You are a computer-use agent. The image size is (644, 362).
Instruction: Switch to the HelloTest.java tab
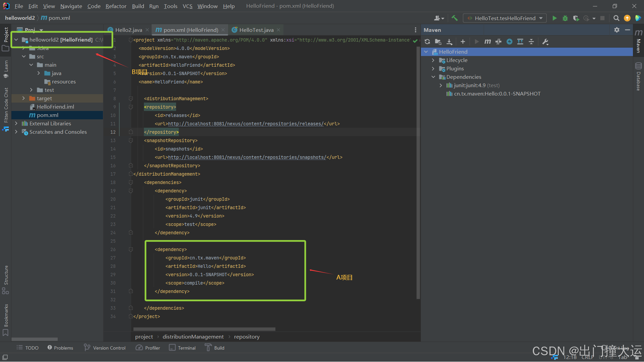[x=256, y=30]
